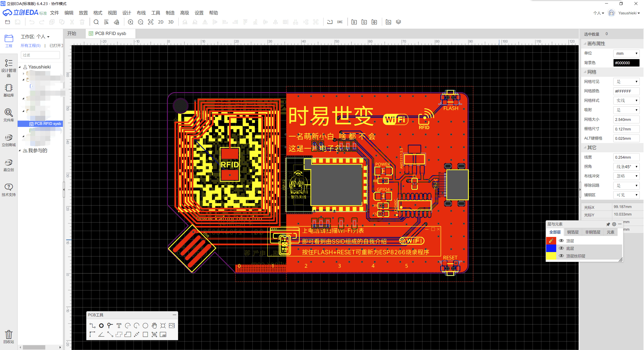
Task: Switch to the 开始 tab
Action: (72, 33)
